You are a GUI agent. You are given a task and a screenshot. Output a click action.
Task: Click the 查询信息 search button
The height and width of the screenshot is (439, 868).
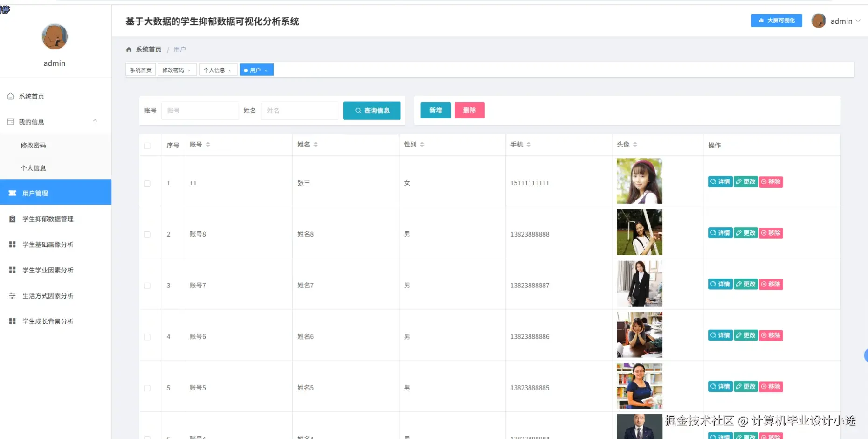coord(372,111)
